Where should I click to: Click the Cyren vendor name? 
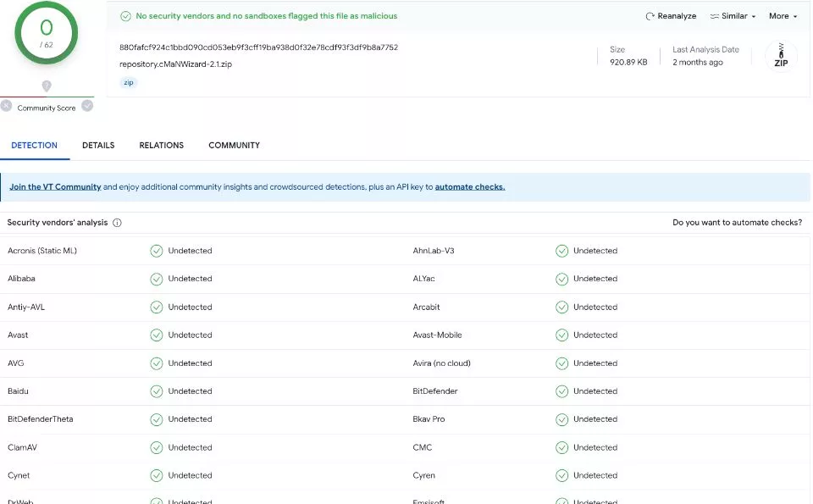(423, 475)
